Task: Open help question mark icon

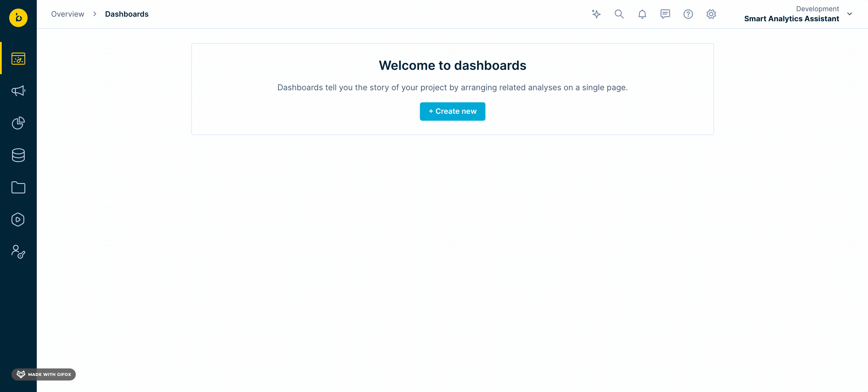Action: [x=688, y=14]
